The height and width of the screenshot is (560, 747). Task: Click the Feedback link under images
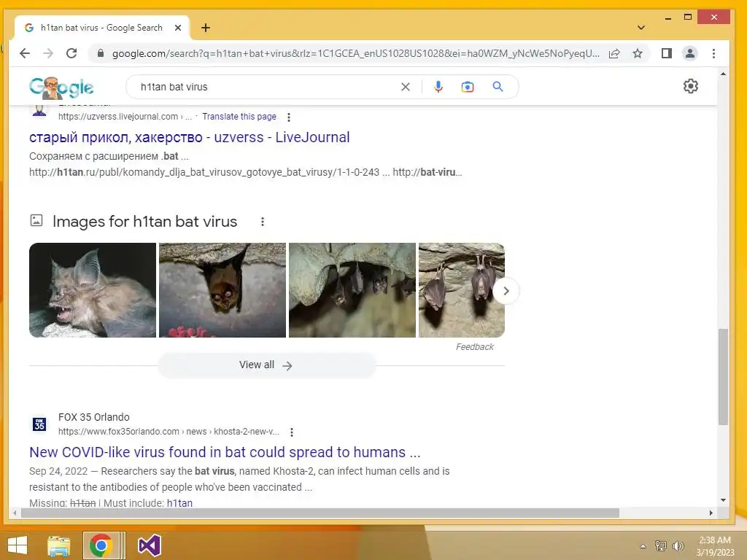tap(474, 346)
